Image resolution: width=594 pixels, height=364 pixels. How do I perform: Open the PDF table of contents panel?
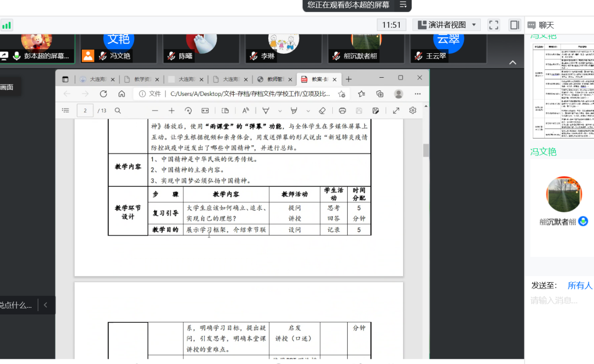click(x=66, y=110)
